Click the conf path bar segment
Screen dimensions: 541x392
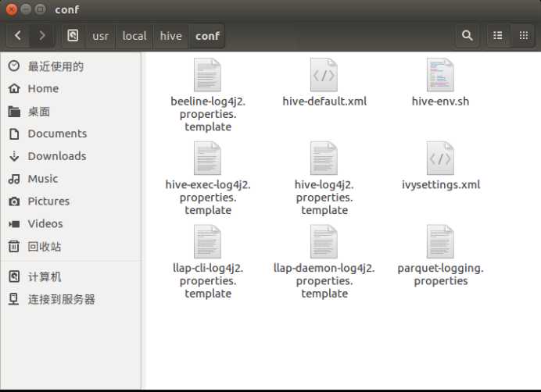(x=207, y=36)
